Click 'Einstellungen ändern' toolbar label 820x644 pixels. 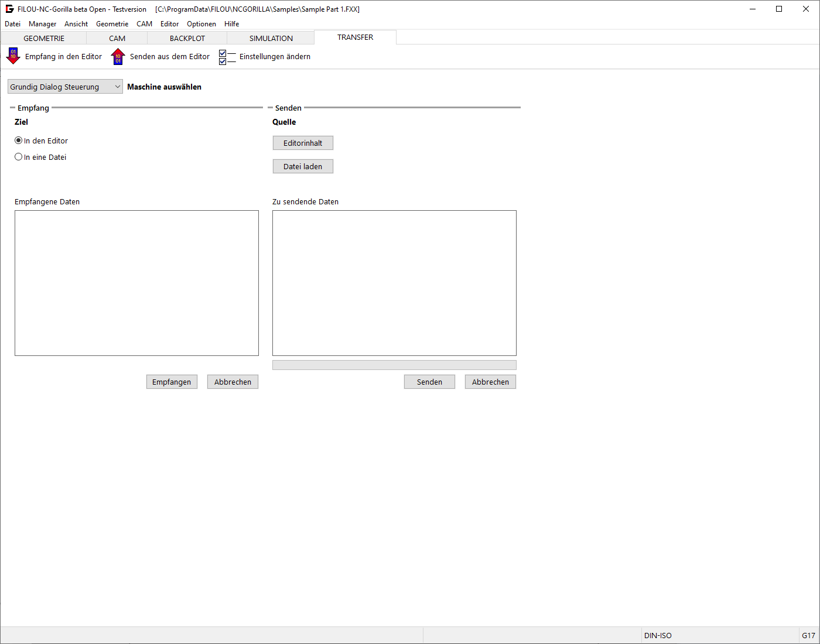click(275, 57)
